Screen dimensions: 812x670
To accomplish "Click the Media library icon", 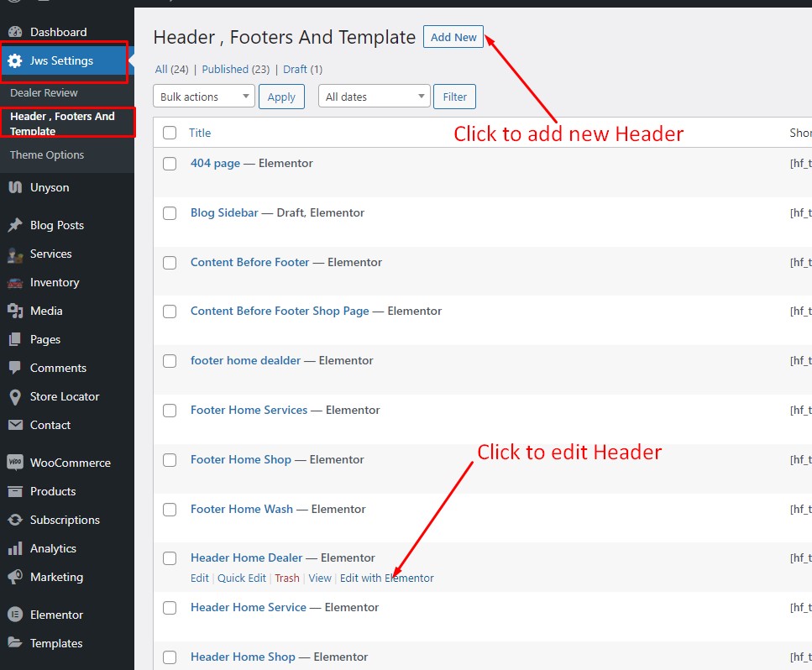I will [x=14, y=311].
